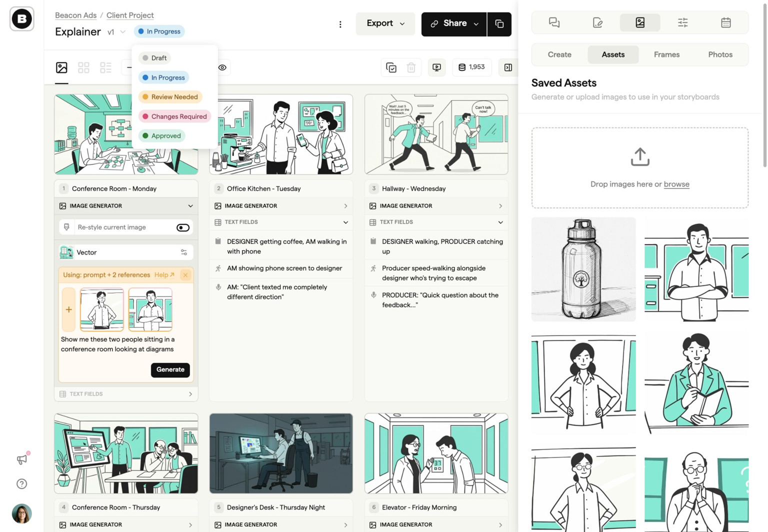This screenshot has width=768, height=532.
Task: Switch to grid layout view
Action: pos(83,67)
